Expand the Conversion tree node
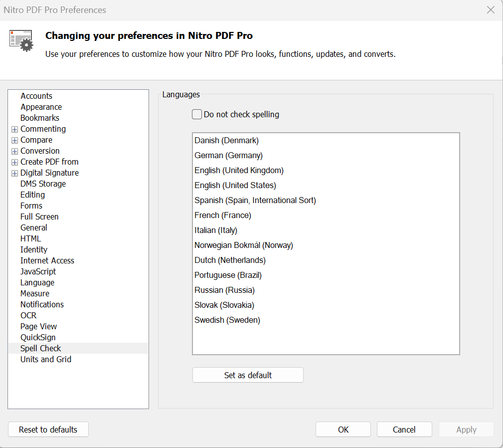 click(x=14, y=151)
